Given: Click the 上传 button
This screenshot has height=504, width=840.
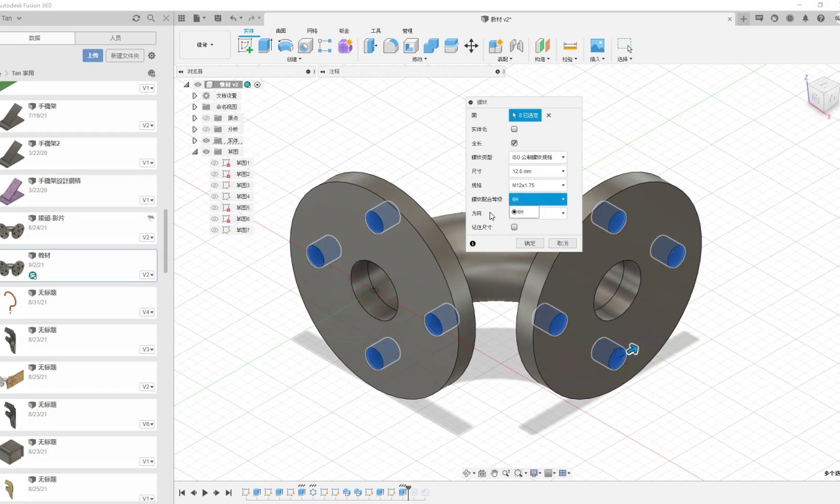Looking at the screenshot, I should pyautogui.click(x=93, y=56).
